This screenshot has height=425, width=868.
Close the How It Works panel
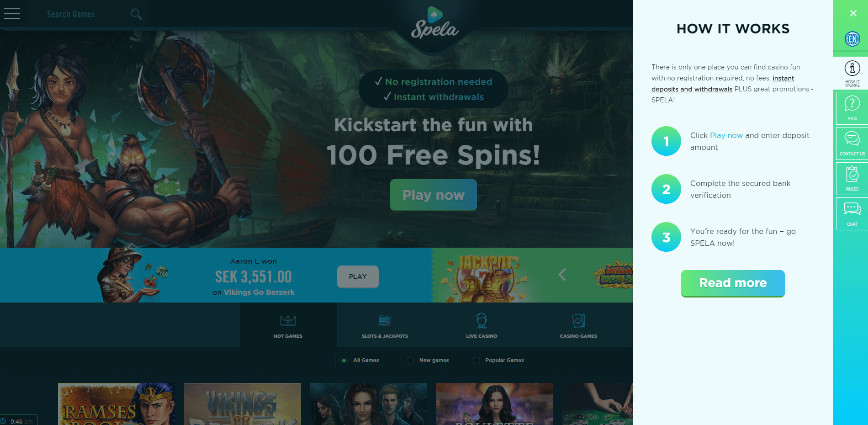coord(853,13)
